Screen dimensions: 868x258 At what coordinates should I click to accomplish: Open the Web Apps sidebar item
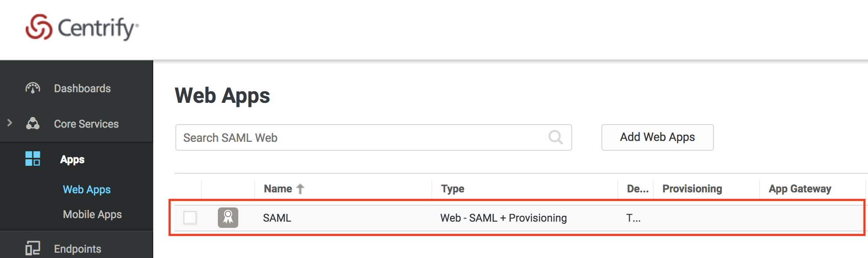87,190
